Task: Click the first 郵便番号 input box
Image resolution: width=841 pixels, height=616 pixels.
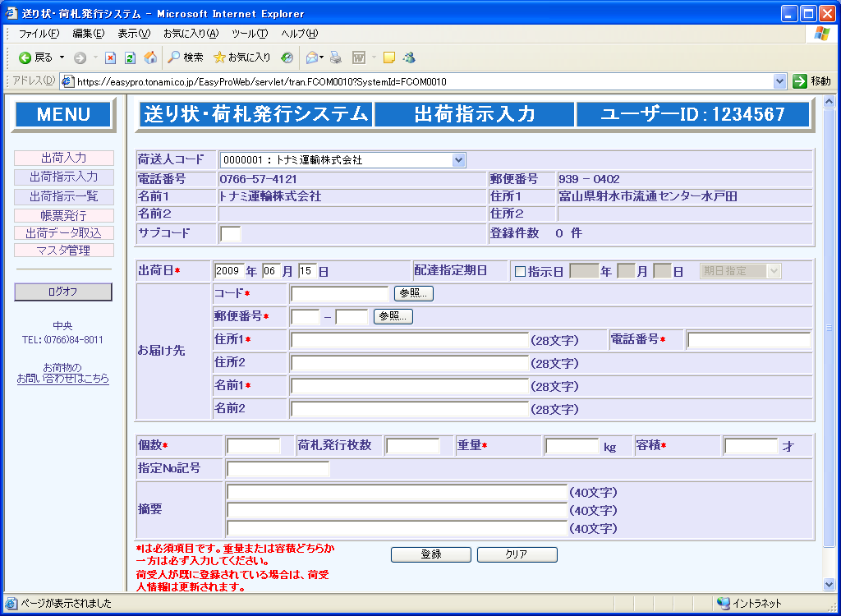Action: pyautogui.click(x=306, y=317)
